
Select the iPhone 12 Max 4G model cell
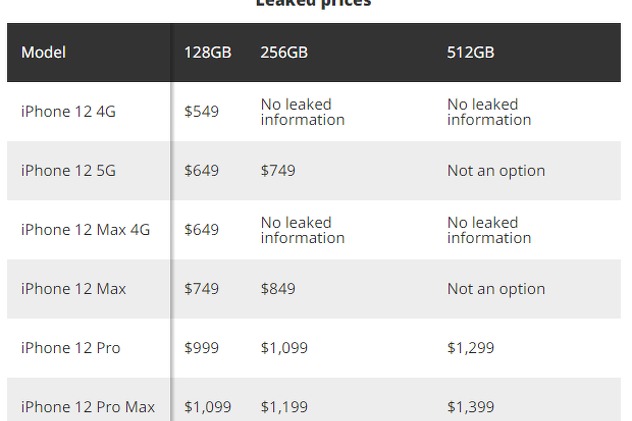tap(85, 229)
